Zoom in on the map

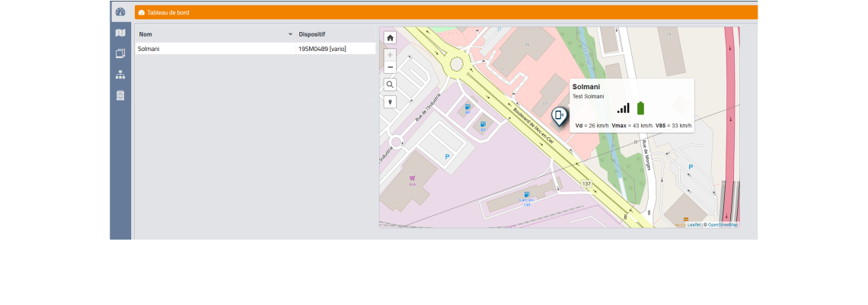click(390, 55)
